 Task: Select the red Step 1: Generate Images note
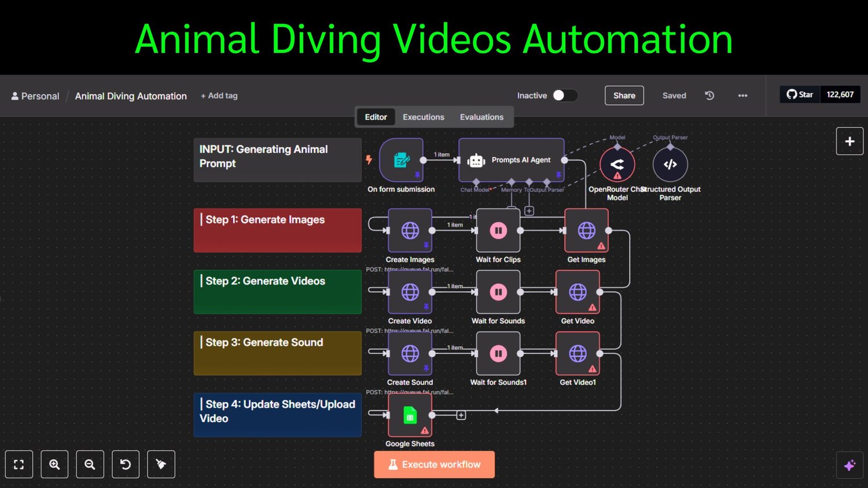pyautogui.click(x=278, y=230)
